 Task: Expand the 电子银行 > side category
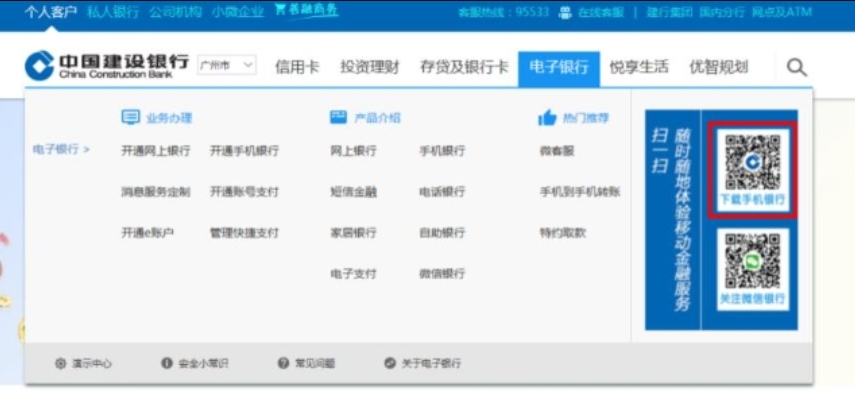[x=61, y=149]
